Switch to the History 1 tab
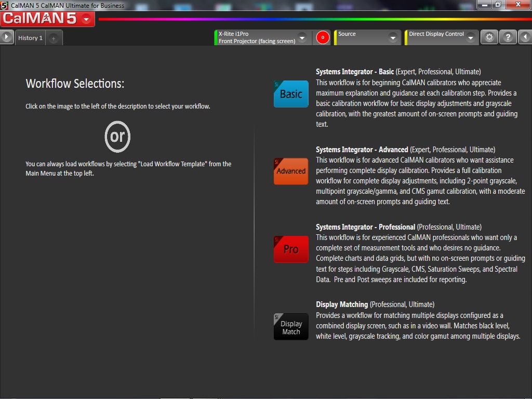This screenshot has width=532, height=399. click(30, 38)
